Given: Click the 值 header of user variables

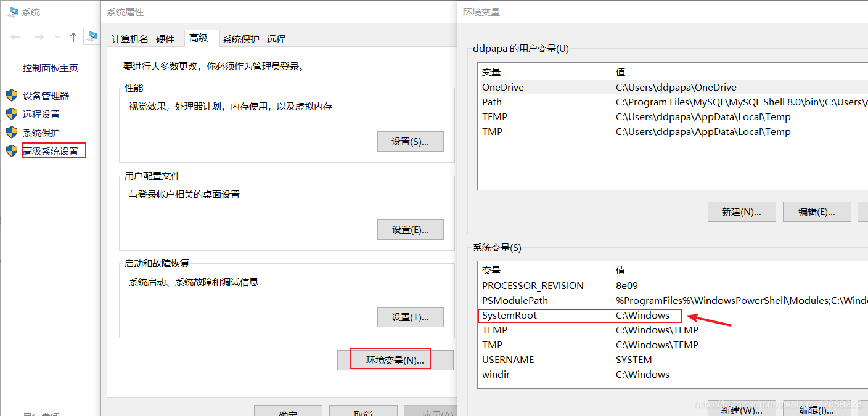Looking at the screenshot, I should coord(740,72).
